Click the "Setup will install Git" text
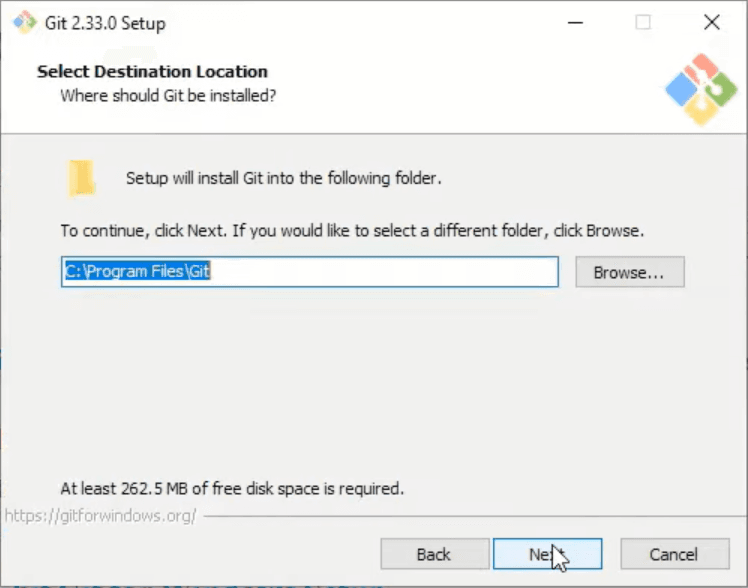 coord(283,179)
